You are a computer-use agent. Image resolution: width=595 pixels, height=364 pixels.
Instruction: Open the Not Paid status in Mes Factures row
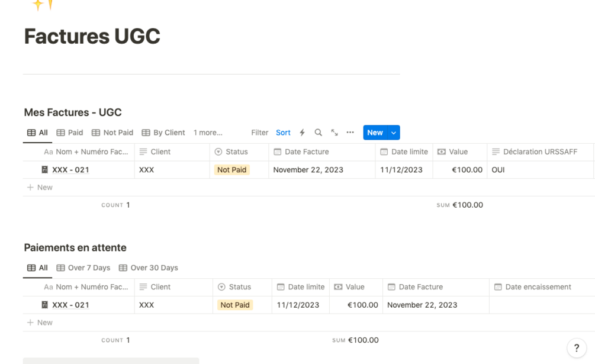click(231, 170)
